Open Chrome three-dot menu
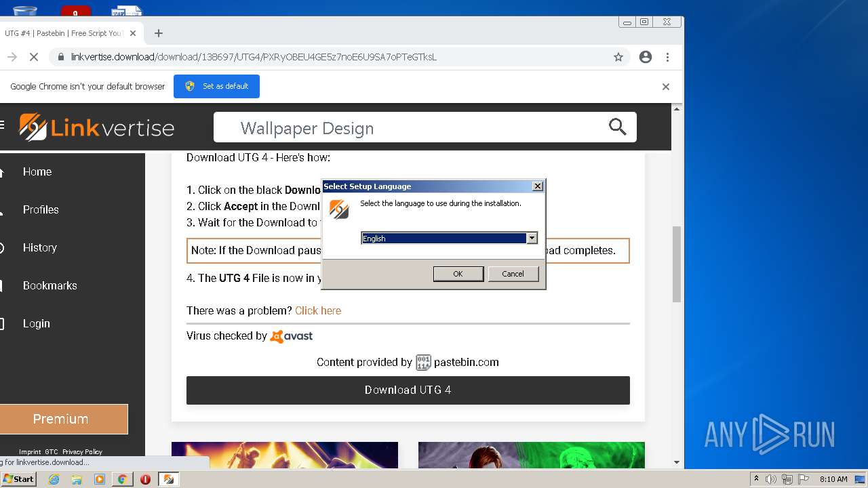 click(667, 57)
